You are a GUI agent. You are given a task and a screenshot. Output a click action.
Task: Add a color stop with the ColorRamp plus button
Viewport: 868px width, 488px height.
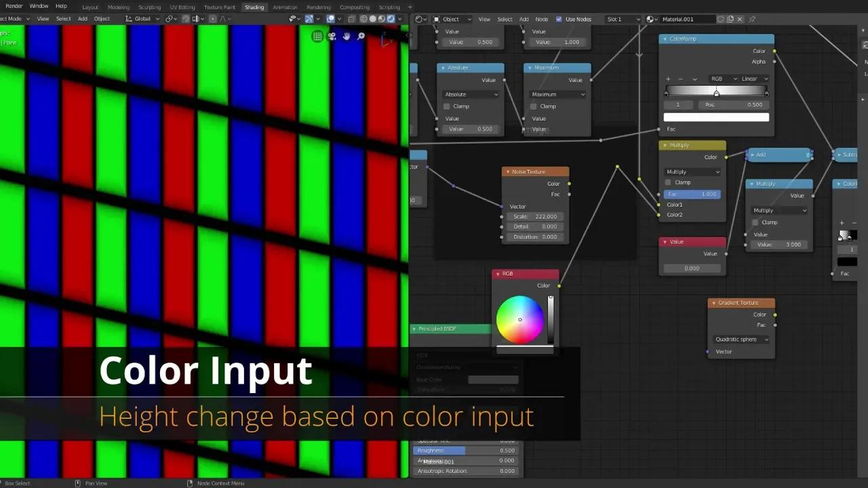coord(668,79)
